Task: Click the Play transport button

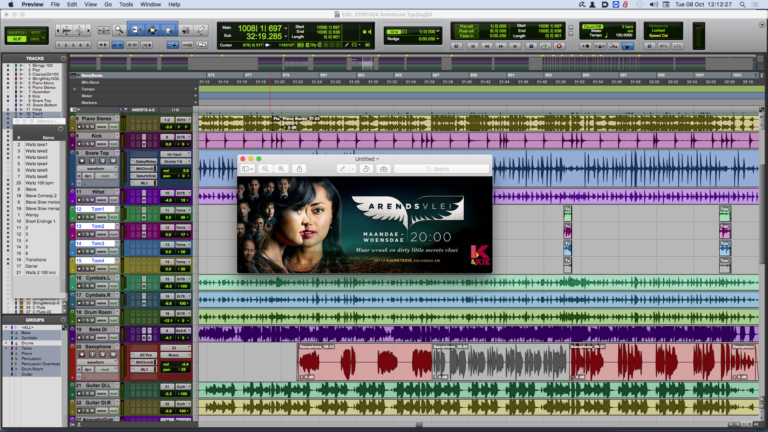Action: click(x=545, y=46)
